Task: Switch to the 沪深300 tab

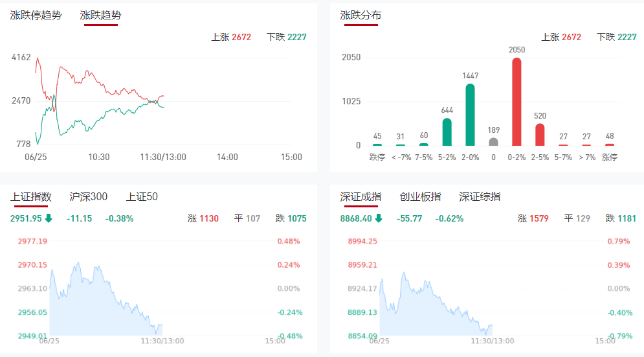Action: click(x=88, y=196)
